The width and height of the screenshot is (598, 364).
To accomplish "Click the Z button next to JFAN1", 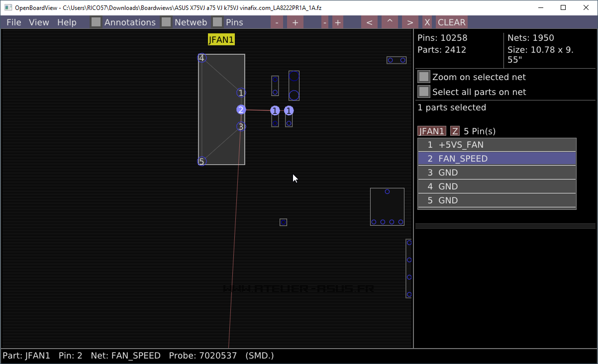I will 455,131.
